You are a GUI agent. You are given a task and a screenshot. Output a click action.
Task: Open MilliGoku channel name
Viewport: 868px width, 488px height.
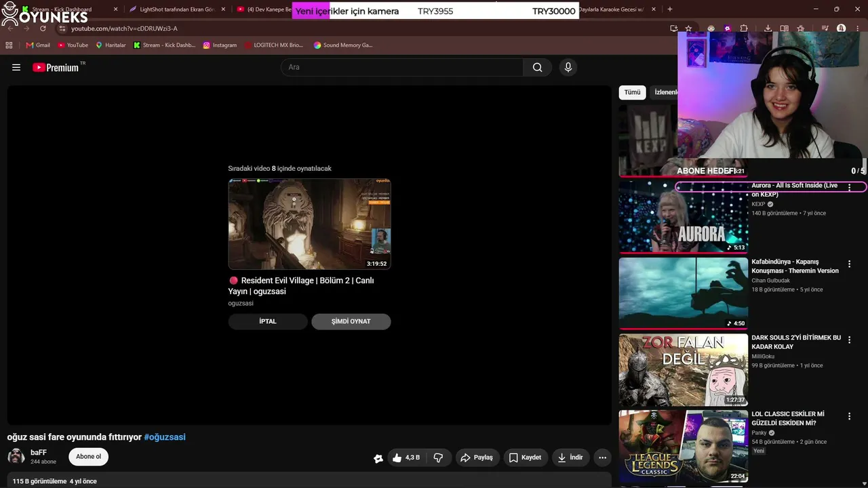tap(763, 357)
